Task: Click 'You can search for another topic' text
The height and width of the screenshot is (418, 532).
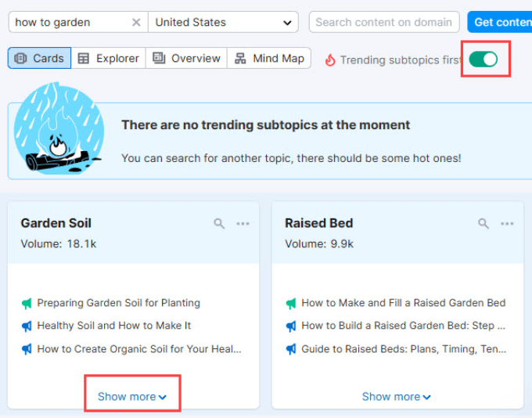Action: pyautogui.click(x=291, y=158)
